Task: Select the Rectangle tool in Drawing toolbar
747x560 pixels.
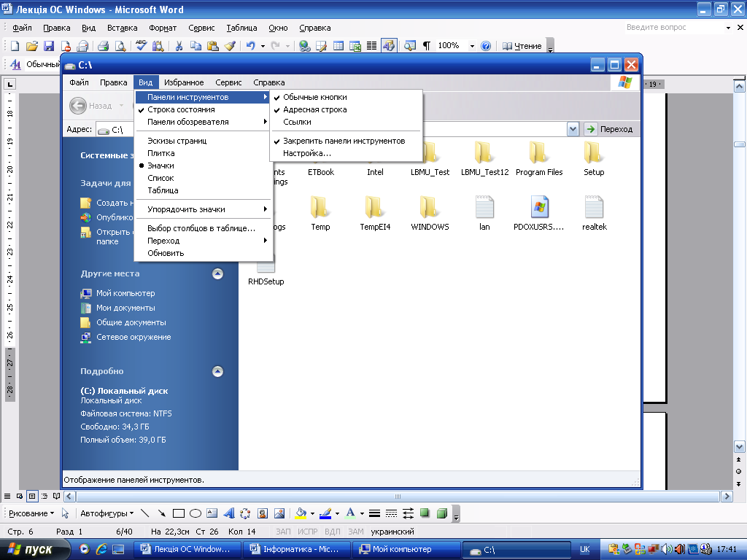Action: click(x=179, y=513)
